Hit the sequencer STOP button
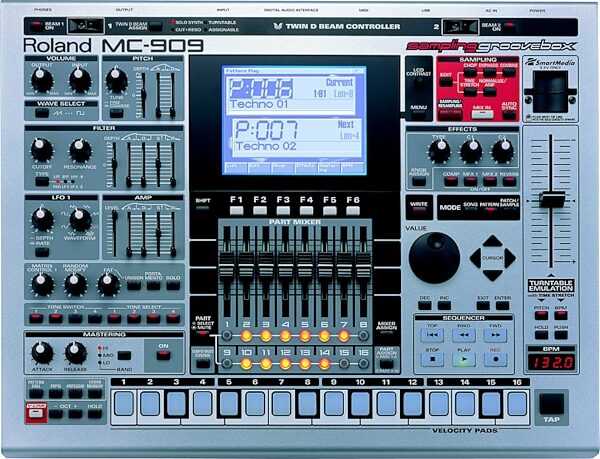600x459 pixels. point(432,360)
